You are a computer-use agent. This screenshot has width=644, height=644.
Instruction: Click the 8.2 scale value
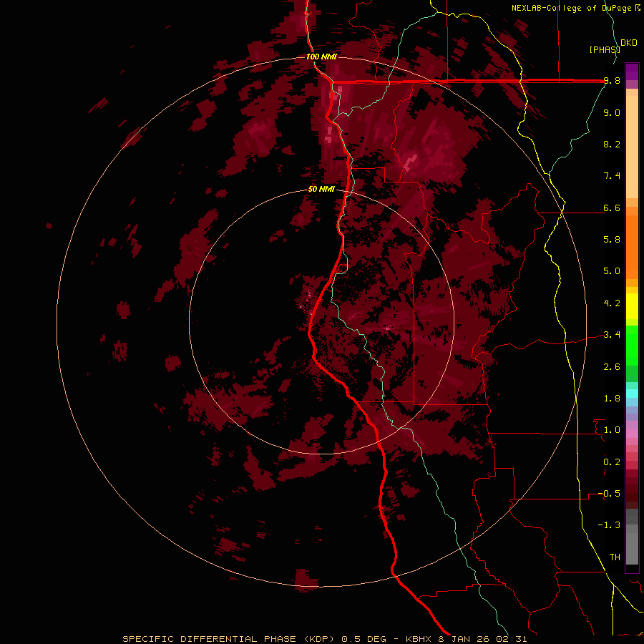(x=612, y=144)
